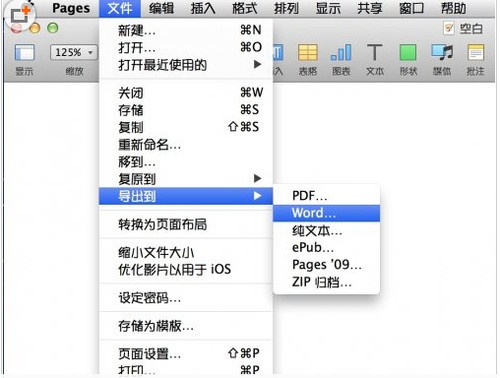Choose 打开… menu item
Image resolution: width=500 pixels, height=378 pixels.
click(186, 47)
